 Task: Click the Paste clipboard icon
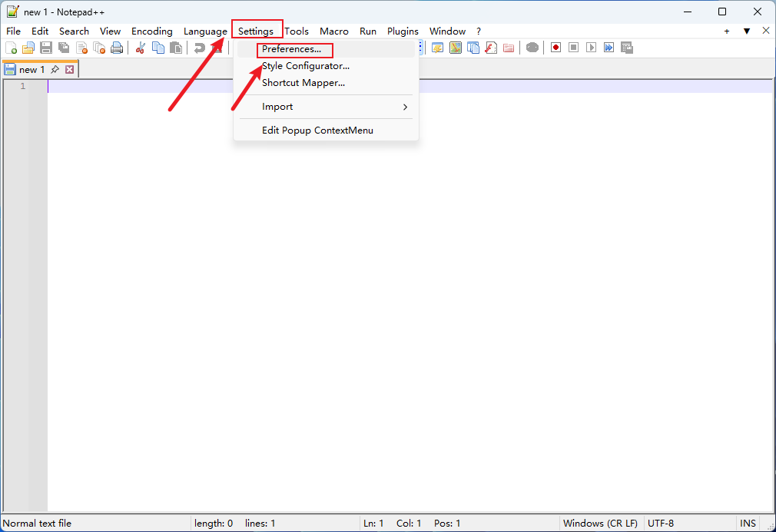pos(176,48)
